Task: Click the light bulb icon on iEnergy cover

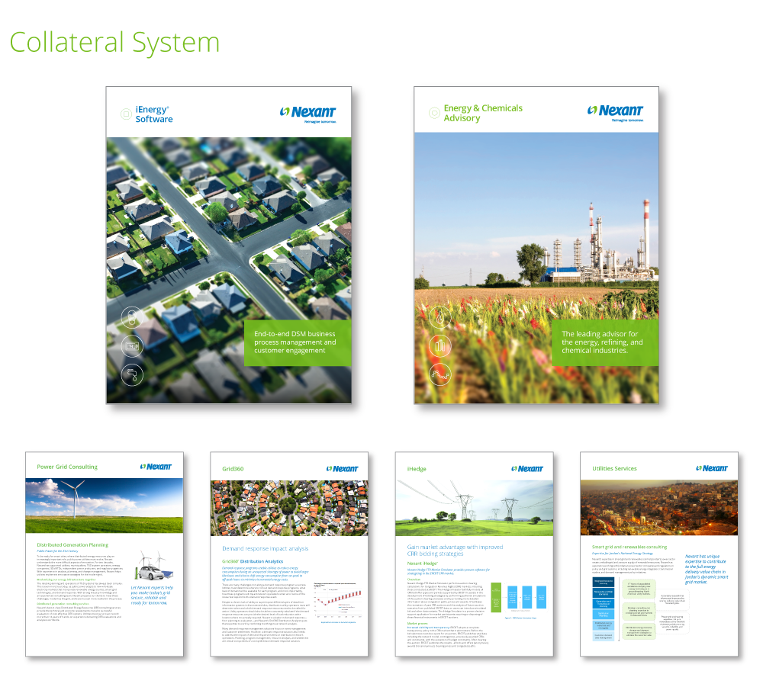Action: click(x=132, y=318)
